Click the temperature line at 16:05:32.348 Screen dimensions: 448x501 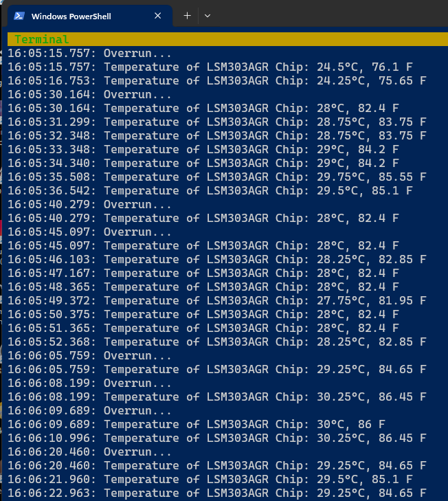pyautogui.click(x=217, y=136)
